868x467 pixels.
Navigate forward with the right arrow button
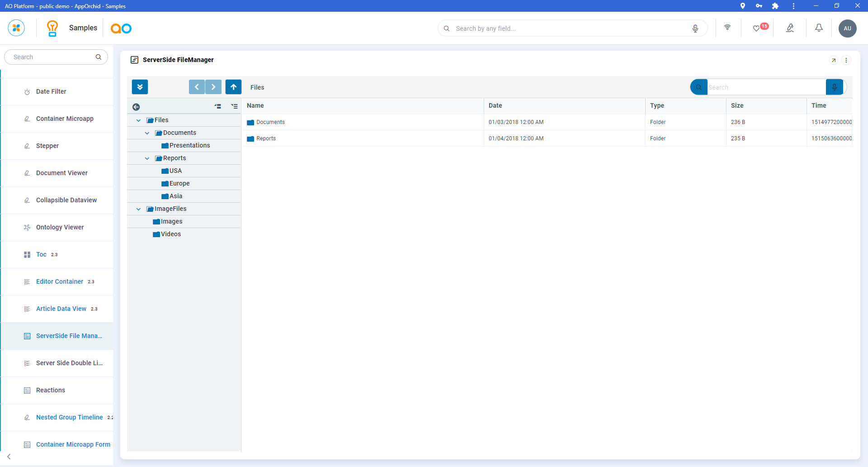pos(213,87)
